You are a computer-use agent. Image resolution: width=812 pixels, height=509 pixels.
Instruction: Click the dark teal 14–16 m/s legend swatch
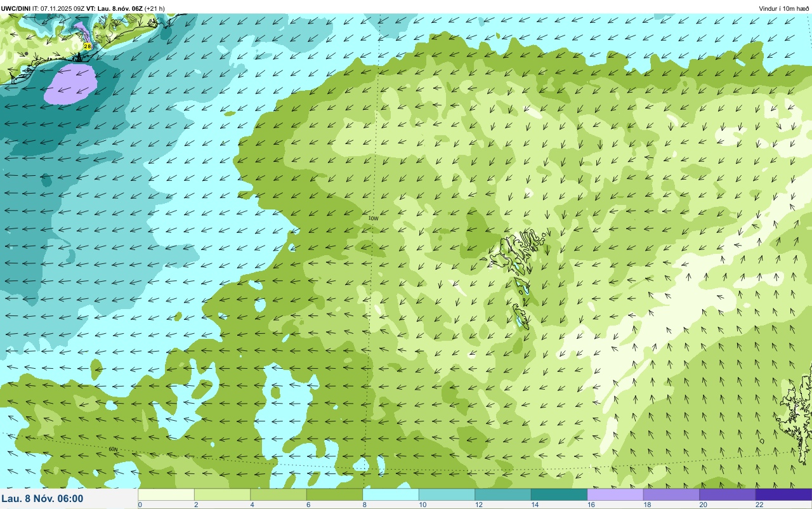pyautogui.click(x=559, y=494)
